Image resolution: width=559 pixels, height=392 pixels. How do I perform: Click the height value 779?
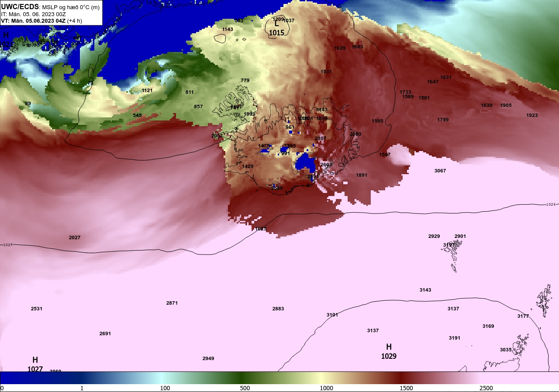245,80
